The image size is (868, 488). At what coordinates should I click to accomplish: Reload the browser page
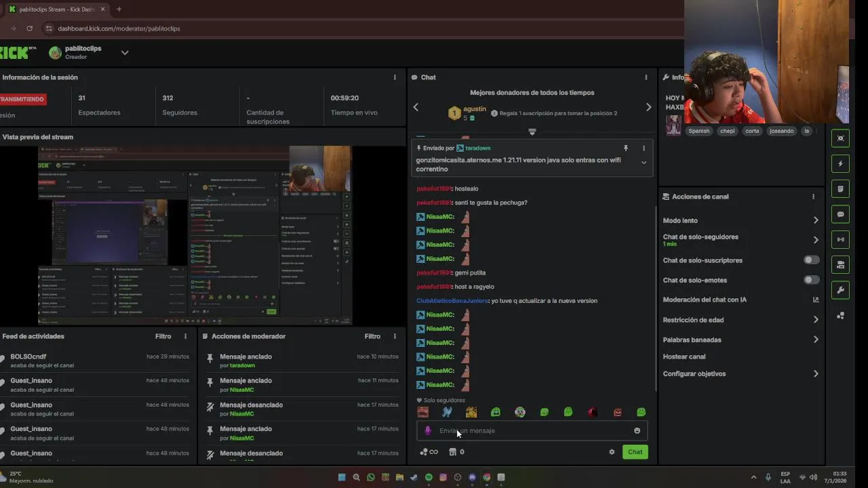coord(29,28)
